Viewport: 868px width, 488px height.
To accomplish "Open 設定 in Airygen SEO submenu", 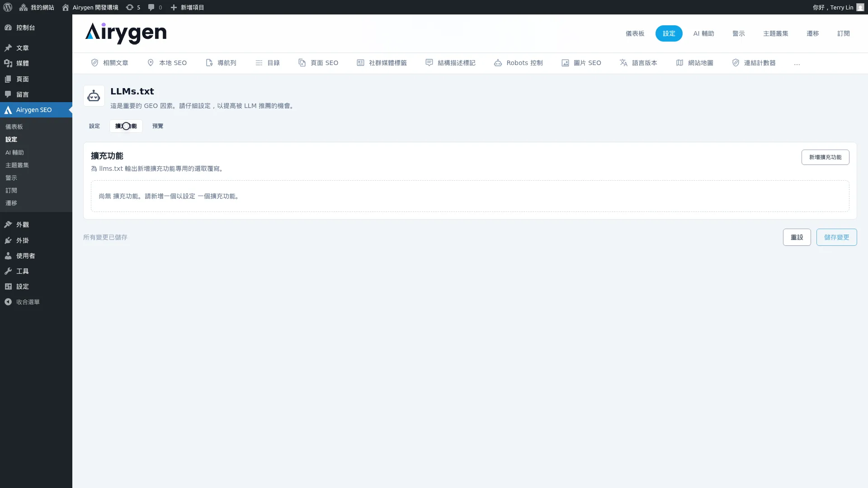I will (11, 140).
